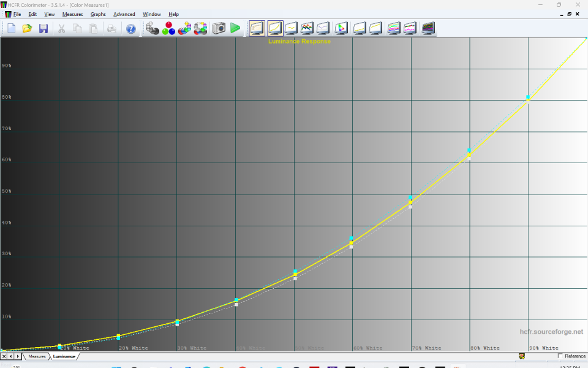This screenshot has height=368, width=588.
Task: Toggle the luminance graph view button
Action: (x=274, y=28)
